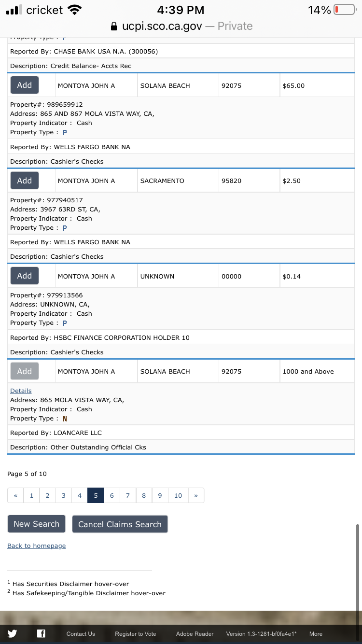Tap the Property Type N icon for LOANCARE property
This screenshot has width=362, height=644.
65,419
